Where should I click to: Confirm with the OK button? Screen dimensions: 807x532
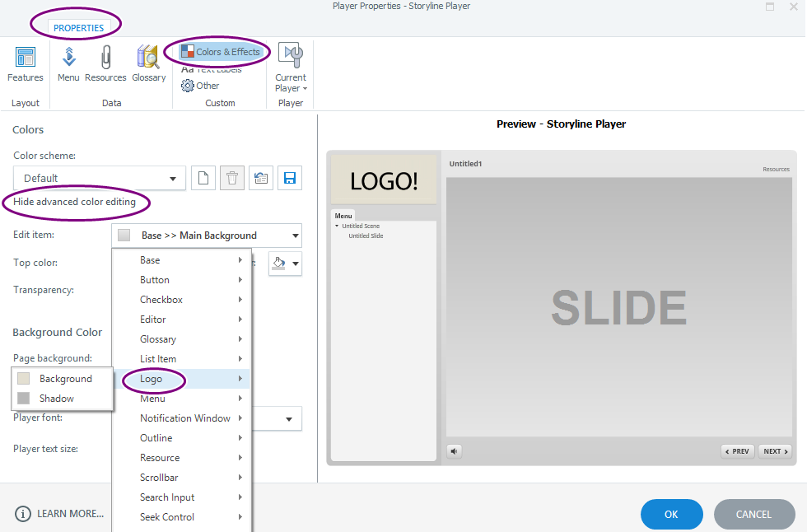tap(672, 514)
